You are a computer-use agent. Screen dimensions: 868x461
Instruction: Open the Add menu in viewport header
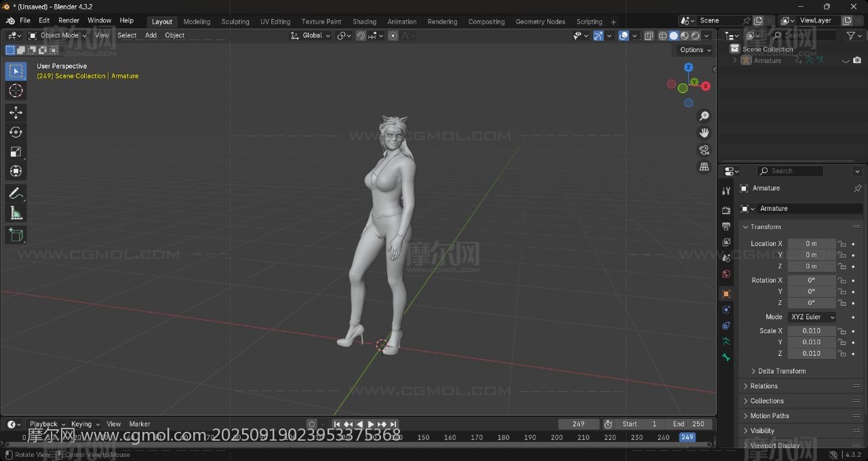pyautogui.click(x=151, y=35)
